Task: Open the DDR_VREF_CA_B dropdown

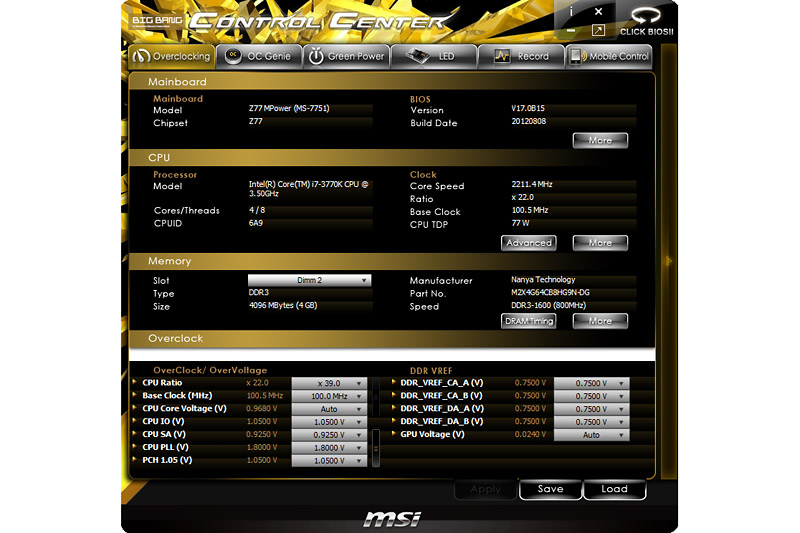Action: (x=591, y=396)
